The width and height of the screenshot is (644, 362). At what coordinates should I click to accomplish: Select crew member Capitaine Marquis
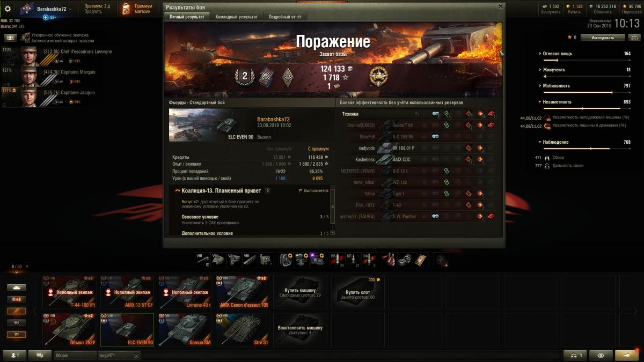[x=64, y=76]
